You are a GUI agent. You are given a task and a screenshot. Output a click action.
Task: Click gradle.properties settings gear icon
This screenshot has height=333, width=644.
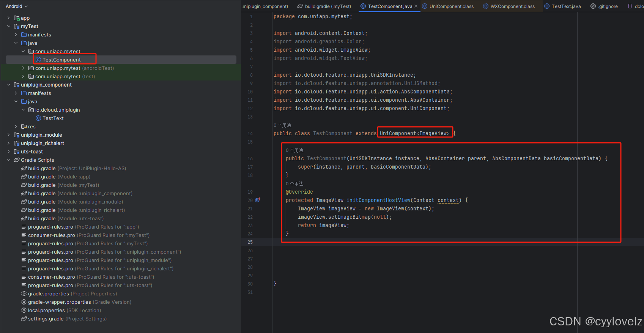(x=24, y=294)
